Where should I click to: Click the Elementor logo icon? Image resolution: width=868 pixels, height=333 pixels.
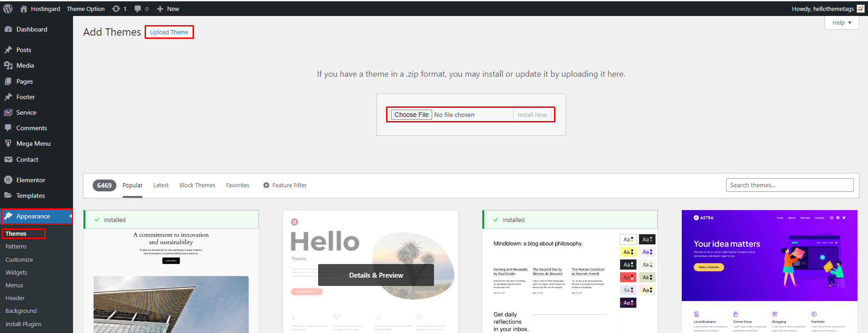(x=8, y=180)
